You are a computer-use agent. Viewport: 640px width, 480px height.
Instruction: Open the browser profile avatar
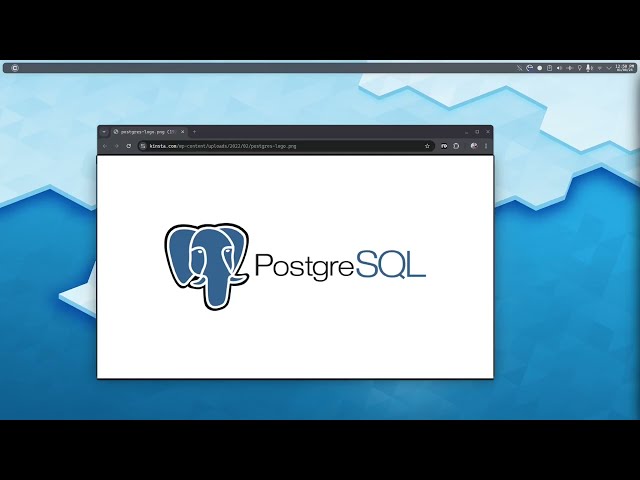click(473, 146)
